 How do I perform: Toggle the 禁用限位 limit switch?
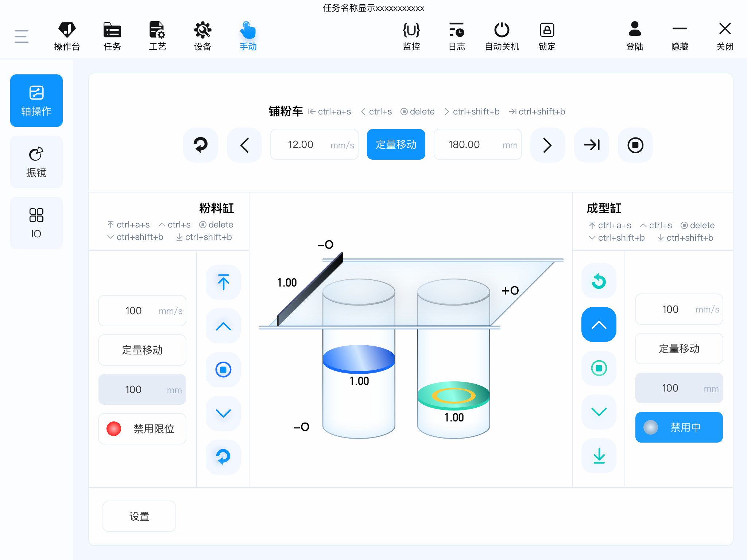(142, 429)
